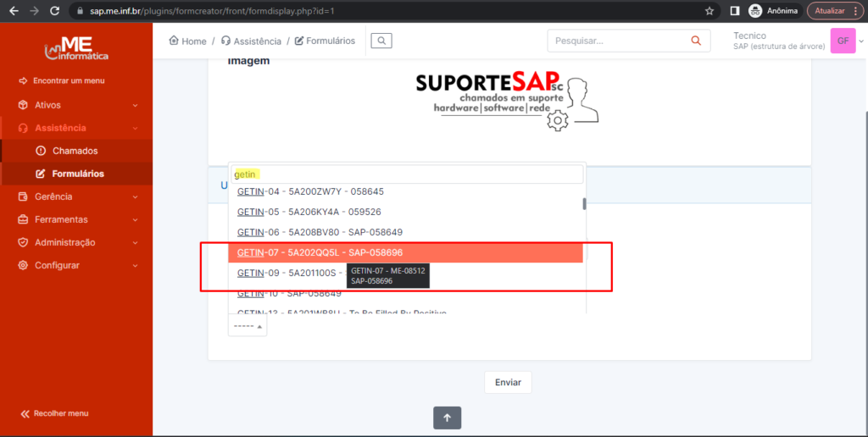The height and width of the screenshot is (437, 868).
Task: Click the Ferramentas chevron arrow
Action: pos(136,219)
